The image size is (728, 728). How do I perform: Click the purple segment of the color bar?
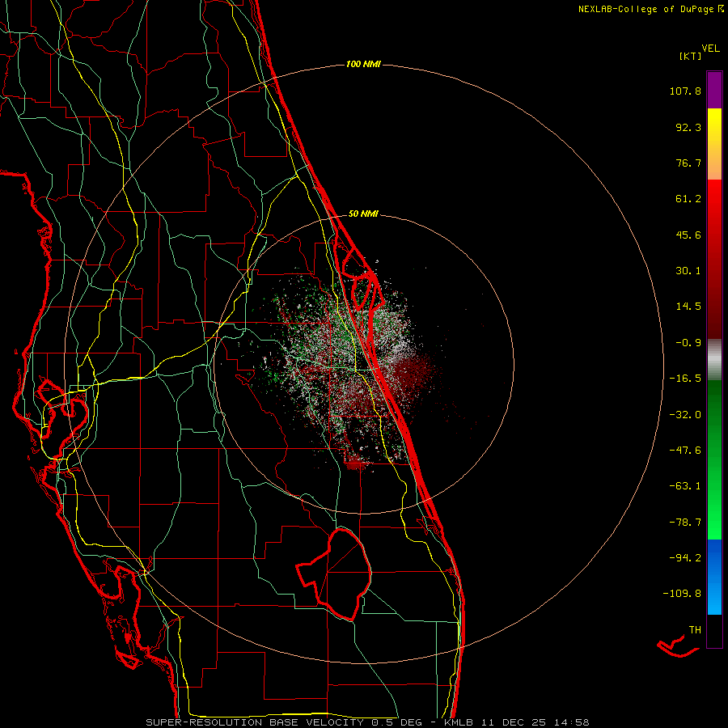pyautogui.click(x=714, y=90)
